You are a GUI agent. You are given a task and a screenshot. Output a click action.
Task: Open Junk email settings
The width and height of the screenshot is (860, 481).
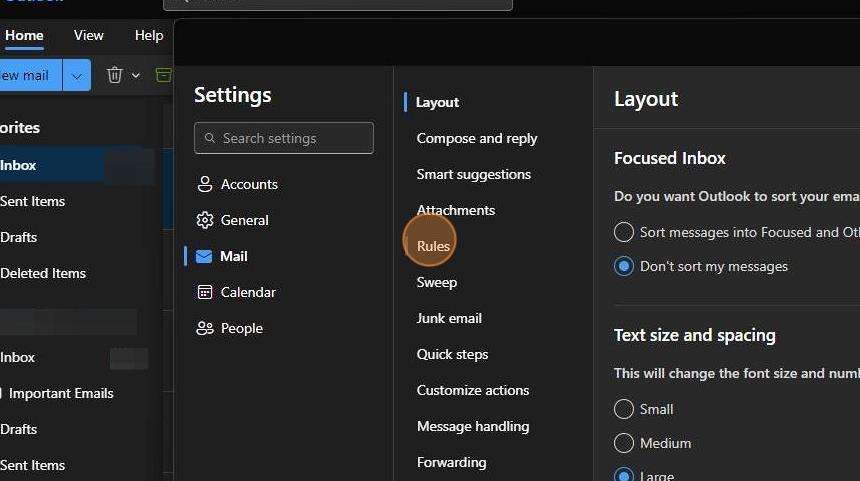click(x=449, y=319)
